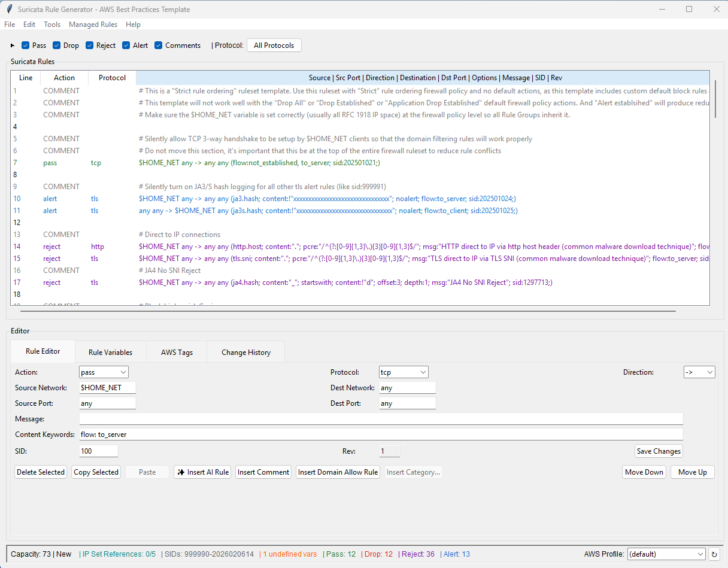The width and height of the screenshot is (728, 568).
Task: Switch to the Rule Variables tab
Action: click(110, 353)
